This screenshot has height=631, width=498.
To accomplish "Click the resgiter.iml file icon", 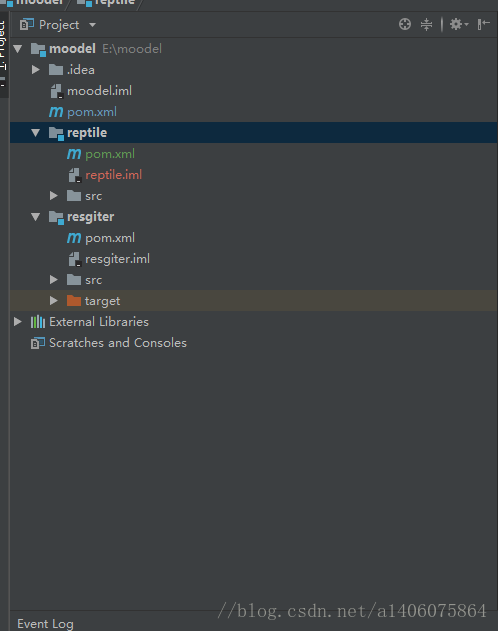I will tap(75, 259).
